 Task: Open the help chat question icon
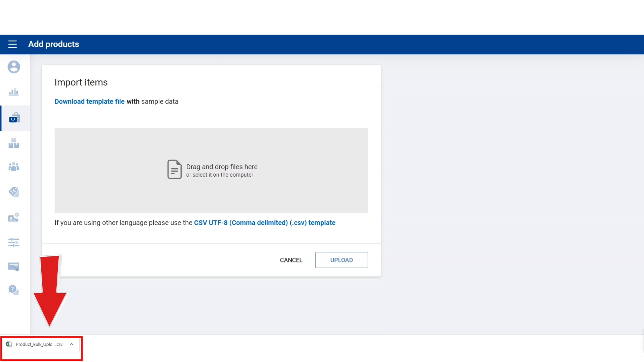14,290
